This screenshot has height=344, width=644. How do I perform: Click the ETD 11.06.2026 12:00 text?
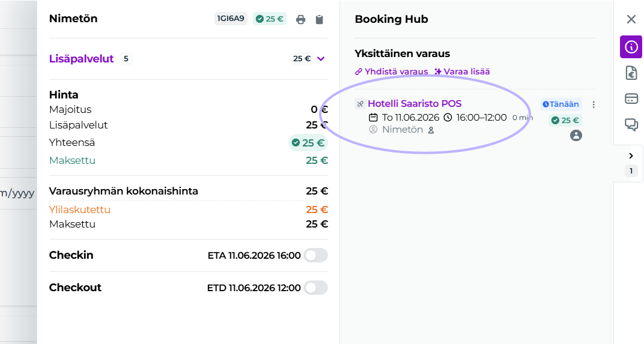click(254, 288)
